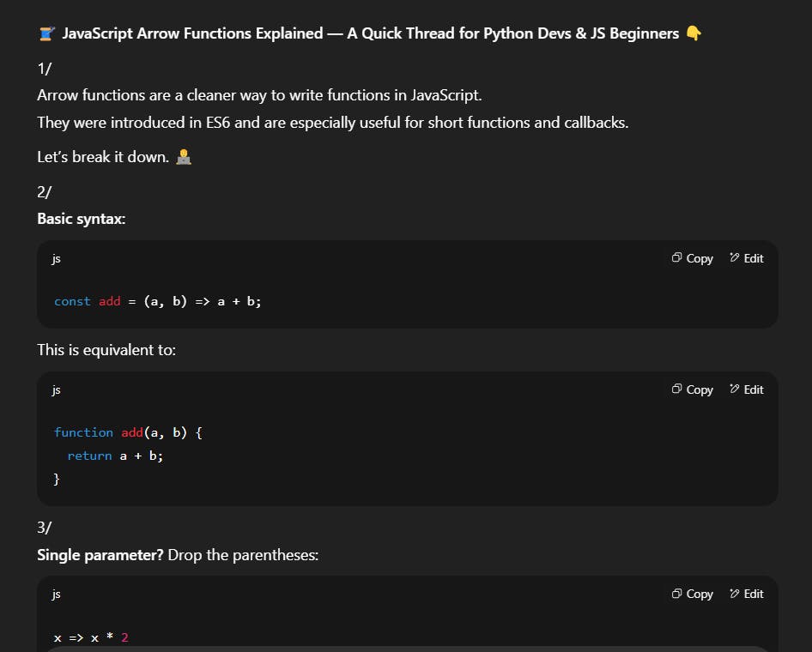Click the "This is equivalent to:" text
The width and height of the screenshot is (812, 652).
106,350
